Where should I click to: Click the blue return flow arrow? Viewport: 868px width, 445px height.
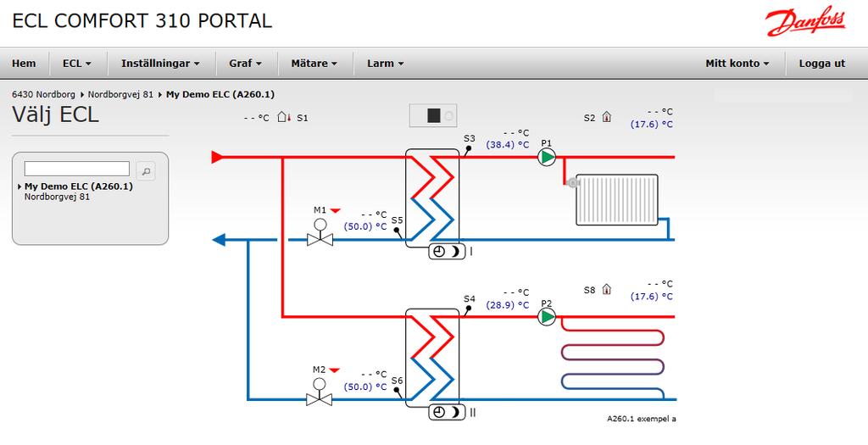pos(220,240)
